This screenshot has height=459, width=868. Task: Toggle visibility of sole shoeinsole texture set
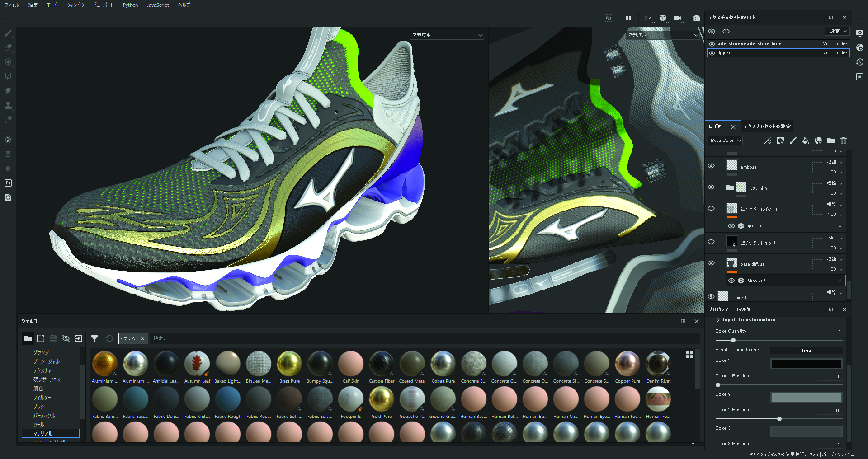pos(712,44)
